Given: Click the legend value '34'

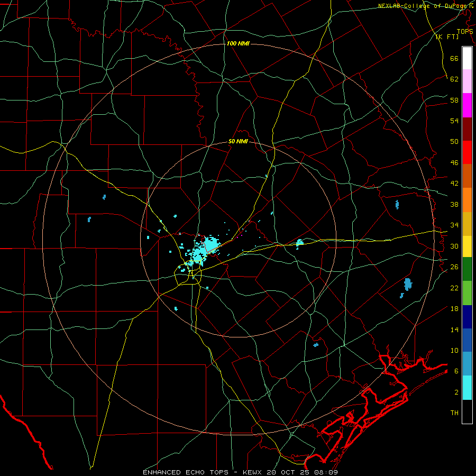Looking at the screenshot, I should tap(454, 225).
